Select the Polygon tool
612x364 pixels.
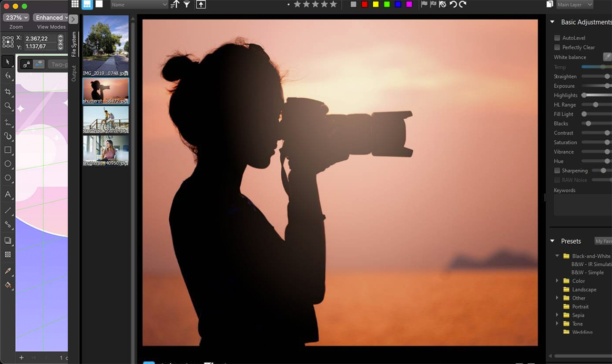pos(7,178)
